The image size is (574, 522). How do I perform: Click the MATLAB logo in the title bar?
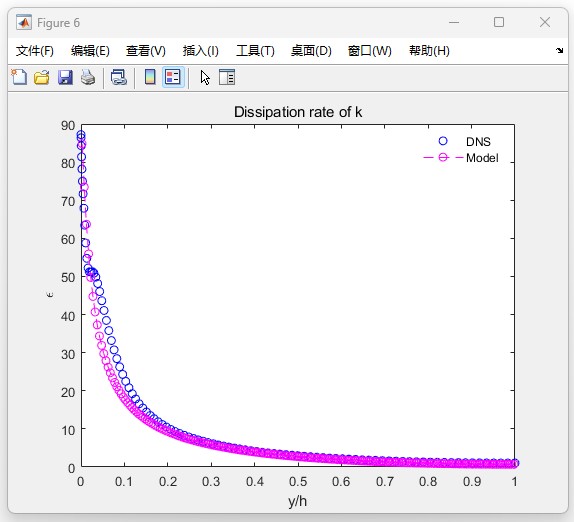pos(24,23)
